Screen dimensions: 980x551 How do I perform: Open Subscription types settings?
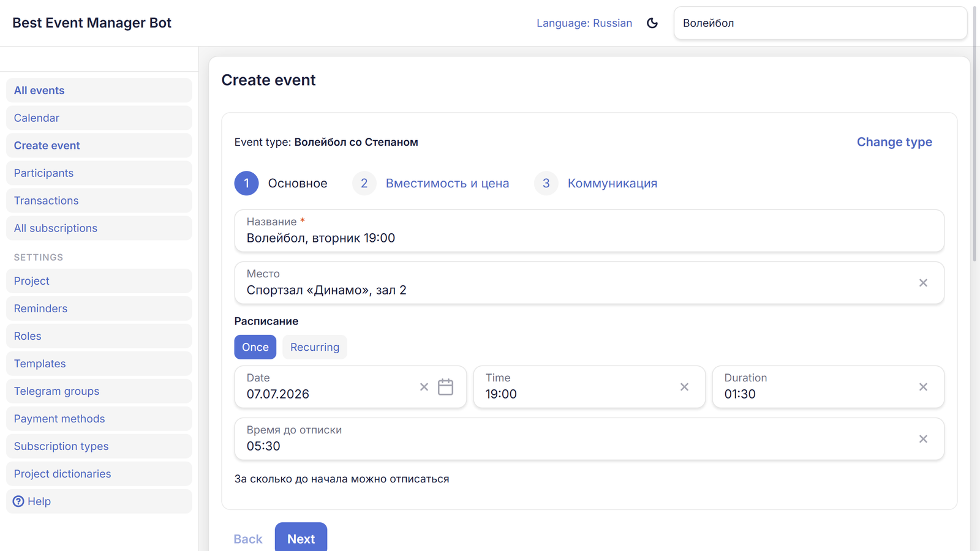(x=99, y=446)
